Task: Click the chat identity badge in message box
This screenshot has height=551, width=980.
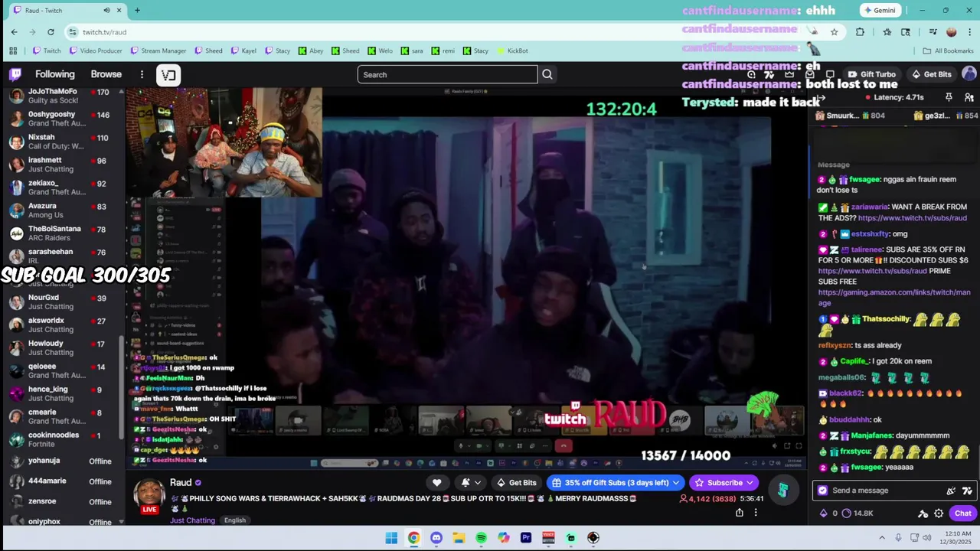Action: click(x=823, y=491)
